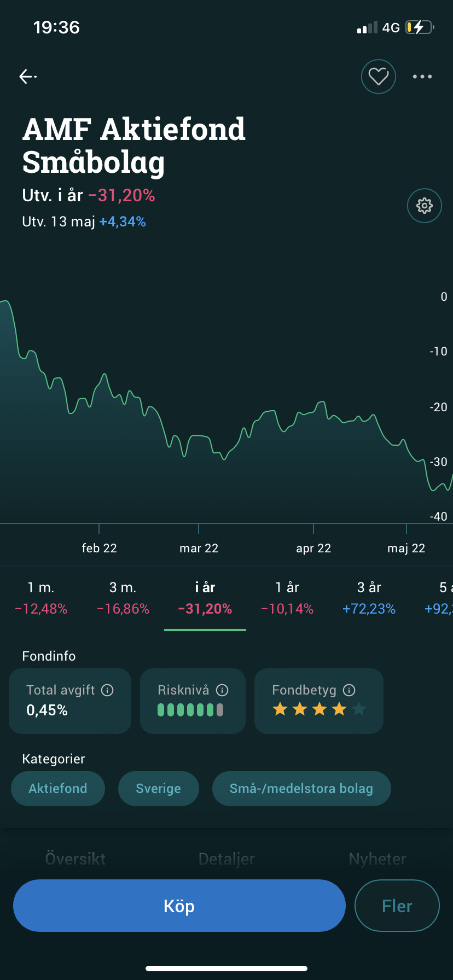
Task: Tap info icon next to Fondbetyg
Action: pos(349,690)
